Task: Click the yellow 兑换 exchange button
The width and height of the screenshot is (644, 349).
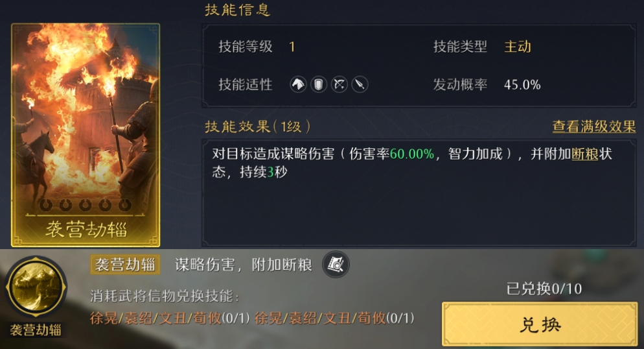Action: click(540, 324)
